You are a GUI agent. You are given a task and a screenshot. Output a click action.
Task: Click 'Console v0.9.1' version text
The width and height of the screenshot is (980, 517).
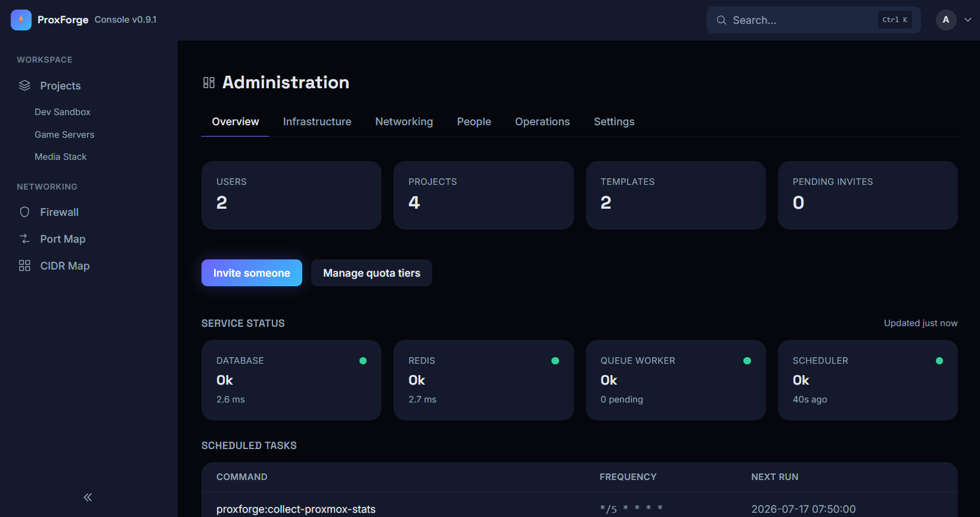(x=125, y=20)
